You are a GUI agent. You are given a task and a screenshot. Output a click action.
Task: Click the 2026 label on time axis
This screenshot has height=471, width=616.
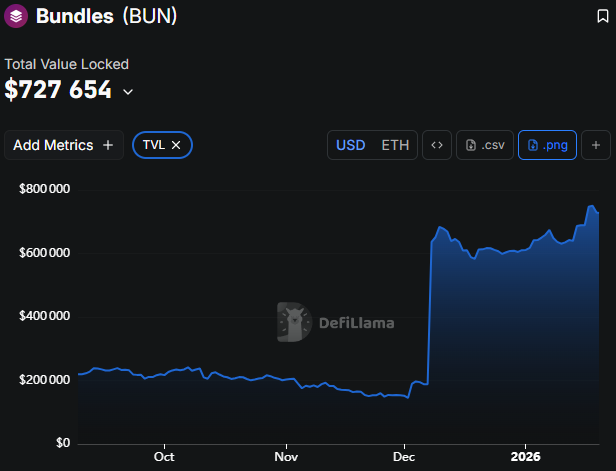click(525, 457)
